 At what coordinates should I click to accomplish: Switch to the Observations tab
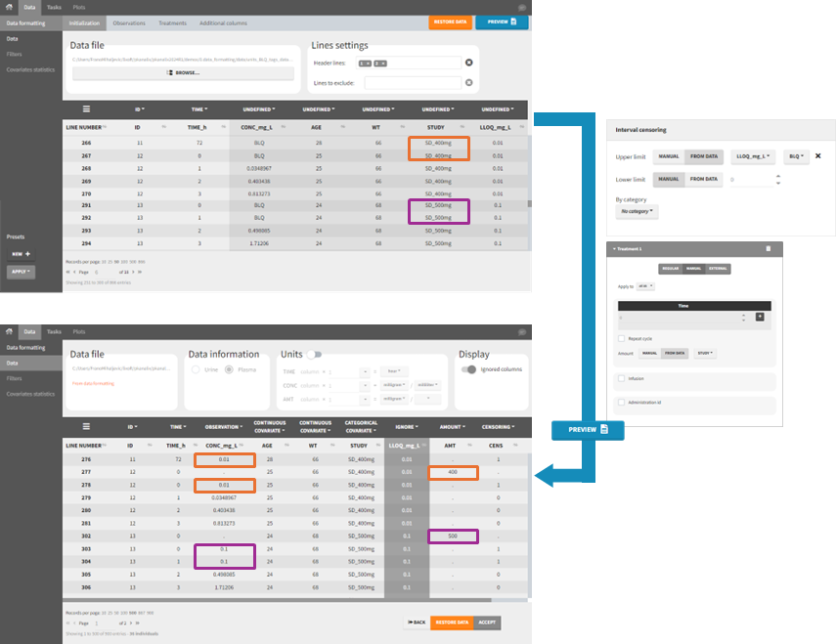coord(129,22)
